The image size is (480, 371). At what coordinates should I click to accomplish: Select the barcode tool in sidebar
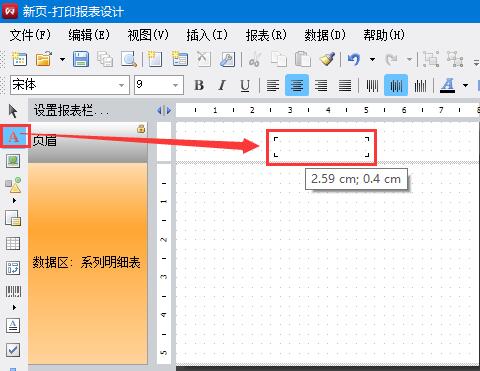click(x=13, y=292)
